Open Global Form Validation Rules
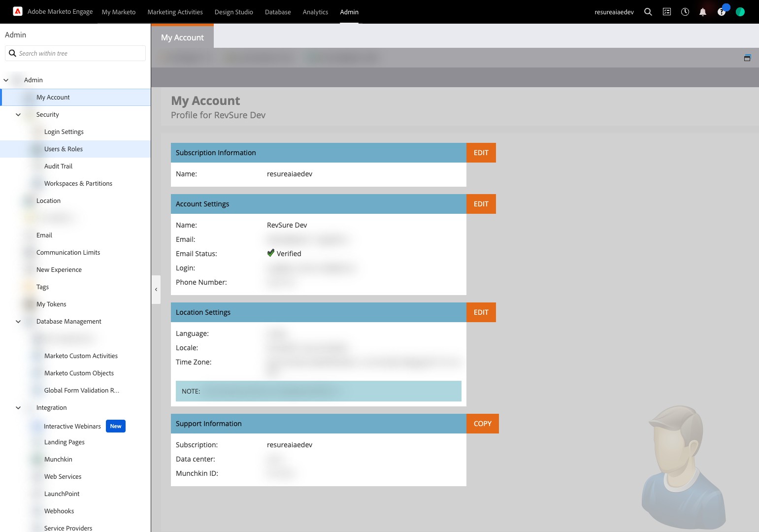Viewport: 759px width, 532px height. pos(82,390)
